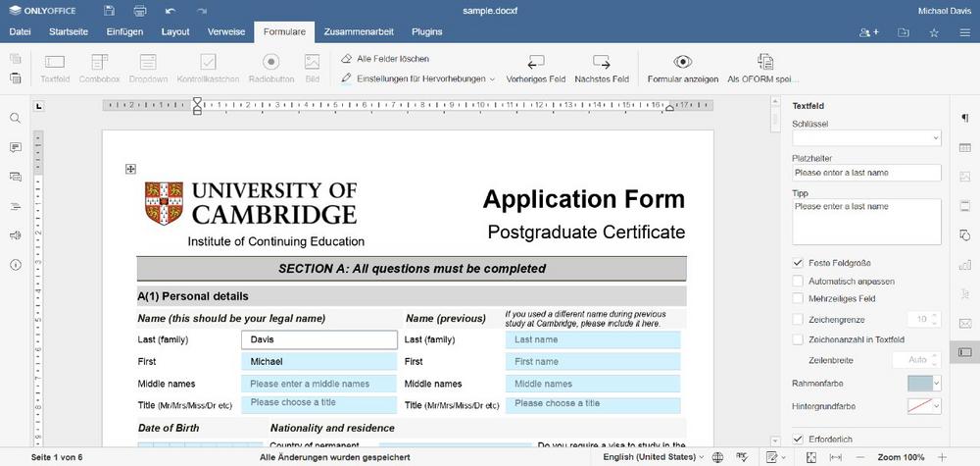Screen dimensions: 980x466
Task: Open the English (United States) language dropdown
Action: click(x=653, y=457)
